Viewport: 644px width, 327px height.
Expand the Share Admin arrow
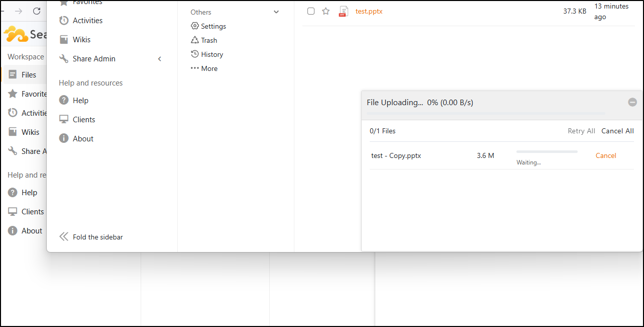click(x=160, y=59)
